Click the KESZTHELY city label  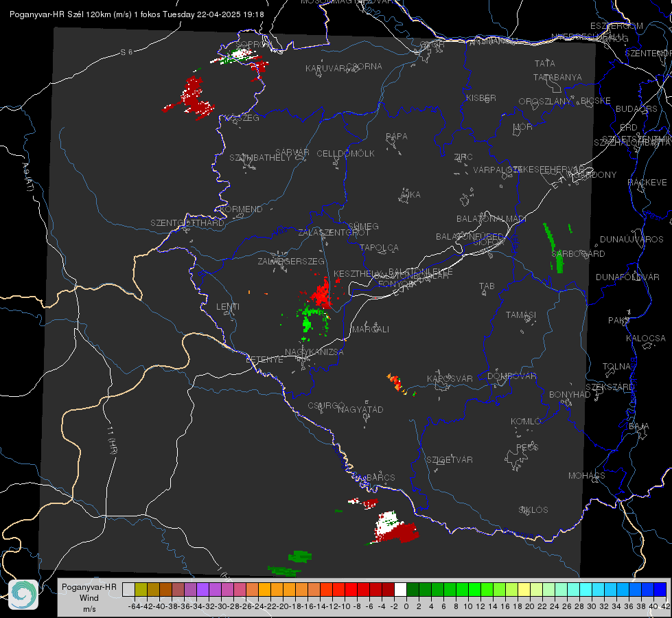[x=357, y=273]
